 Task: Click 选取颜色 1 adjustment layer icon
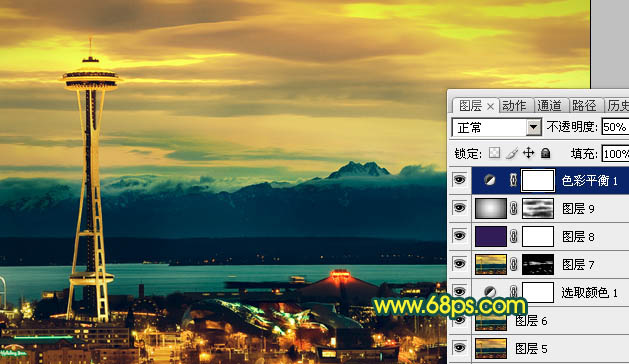coord(489,292)
